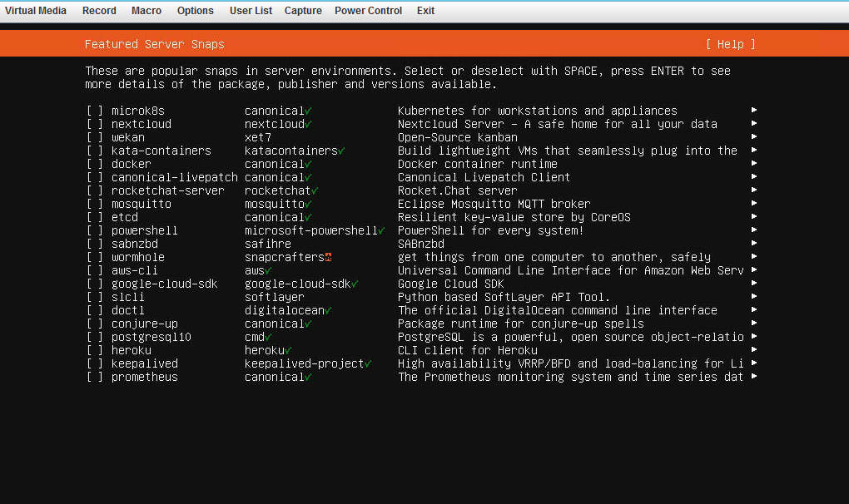The height and width of the screenshot is (504, 849).
Task: Click verified checkmark beside katacontainers publisher
Action: pyautogui.click(x=341, y=151)
